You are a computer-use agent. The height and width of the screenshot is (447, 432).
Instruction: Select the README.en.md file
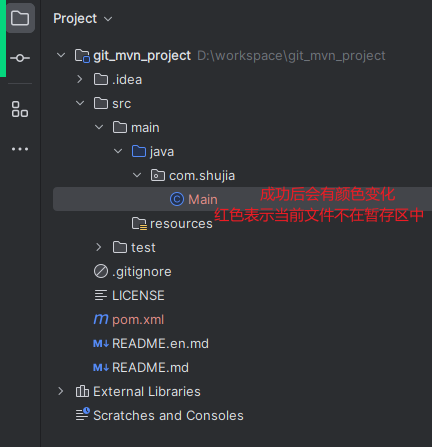(x=160, y=344)
